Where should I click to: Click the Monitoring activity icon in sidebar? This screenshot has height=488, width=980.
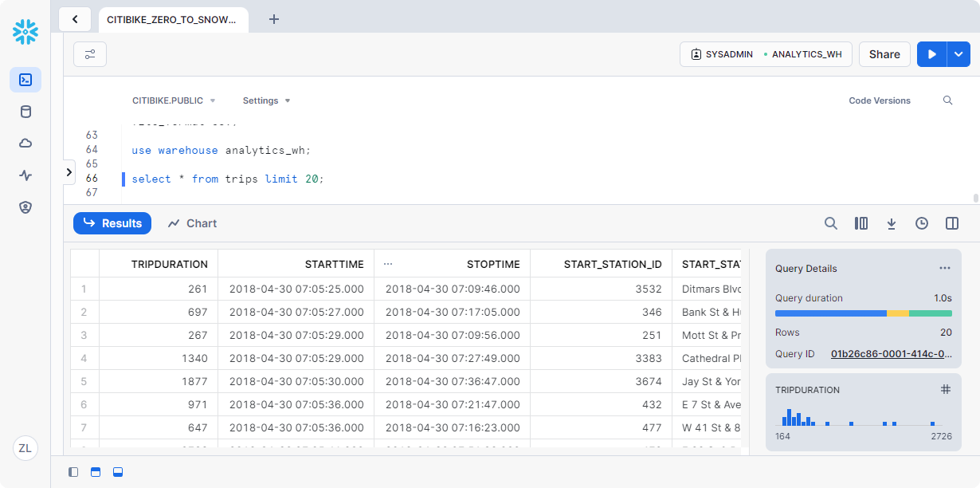coord(25,175)
